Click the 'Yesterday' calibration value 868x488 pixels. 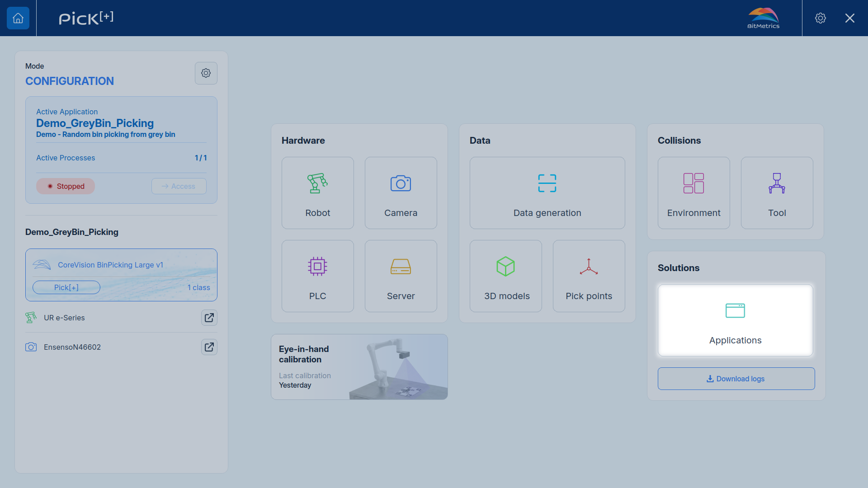pos(295,385)
